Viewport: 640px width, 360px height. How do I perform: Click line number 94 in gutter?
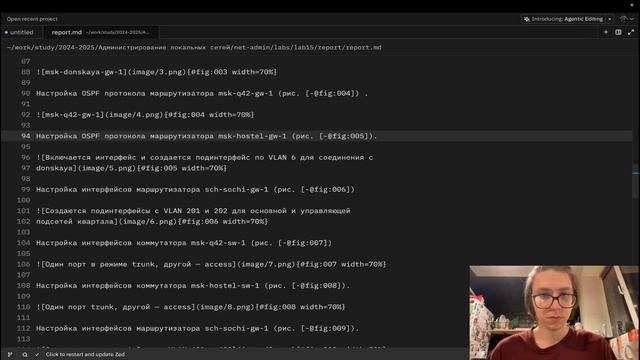point(25,136)
